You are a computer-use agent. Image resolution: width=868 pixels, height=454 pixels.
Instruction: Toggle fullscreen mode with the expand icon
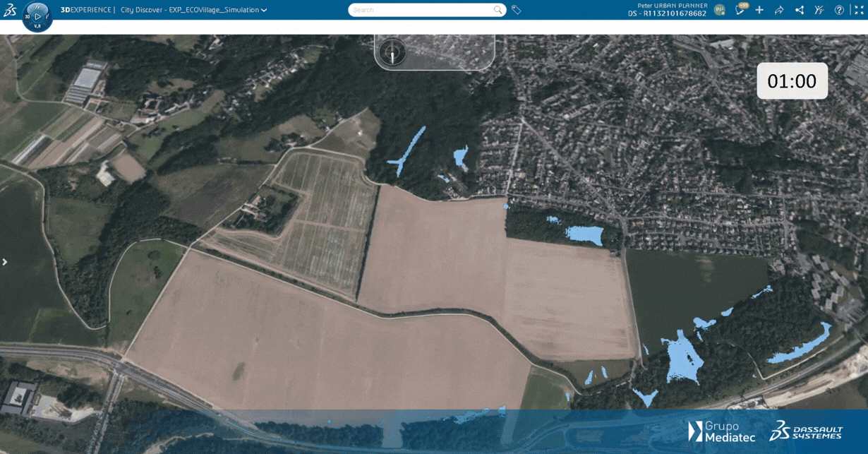tap(858, 10)
